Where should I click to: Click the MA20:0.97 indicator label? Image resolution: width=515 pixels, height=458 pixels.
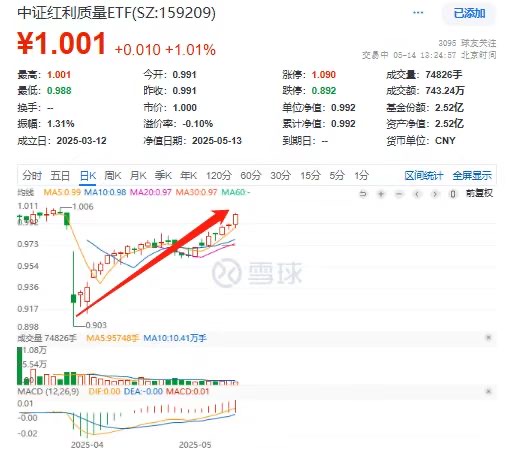151,192
